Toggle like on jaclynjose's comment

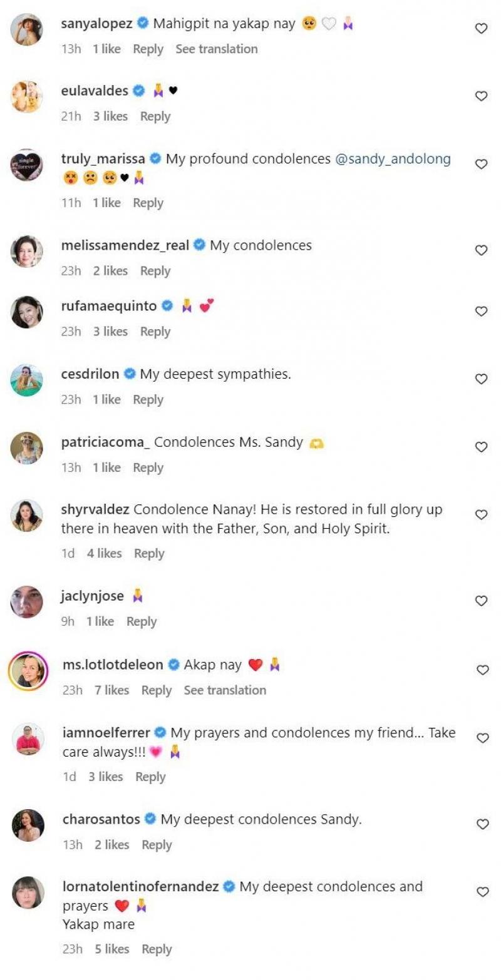[481, 601]
